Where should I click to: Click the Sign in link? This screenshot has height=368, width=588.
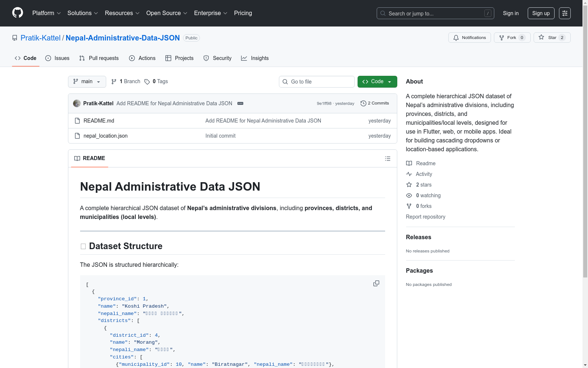point(511,13)
